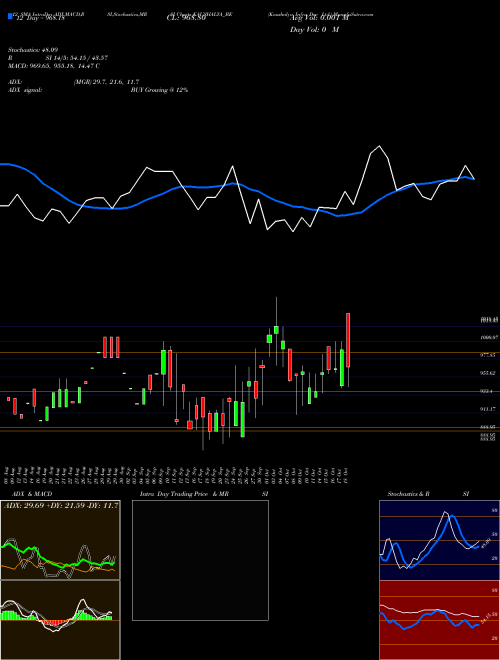Click the blue 12 Day SMA legend square

tap(10, 17)
